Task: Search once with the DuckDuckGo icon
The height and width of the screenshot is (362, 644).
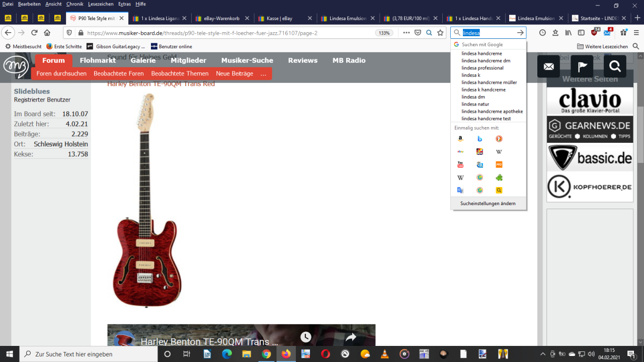Action: (499, 139)
